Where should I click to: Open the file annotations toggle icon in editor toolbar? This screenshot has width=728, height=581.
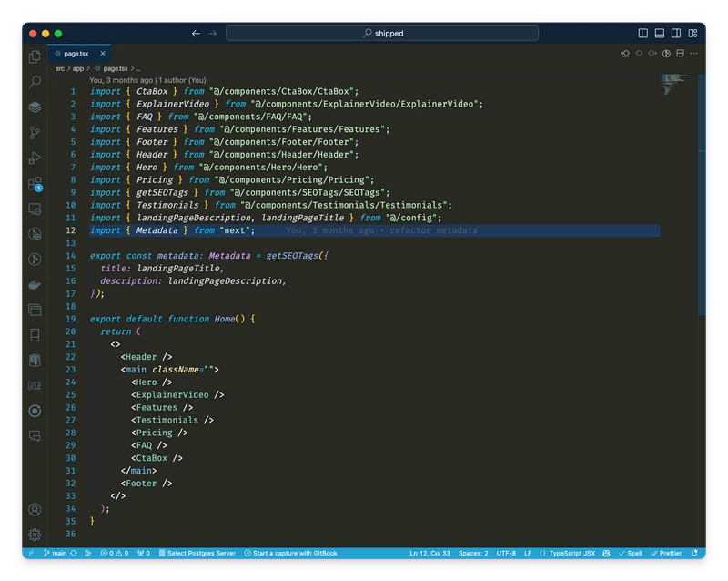coord(666,54)
